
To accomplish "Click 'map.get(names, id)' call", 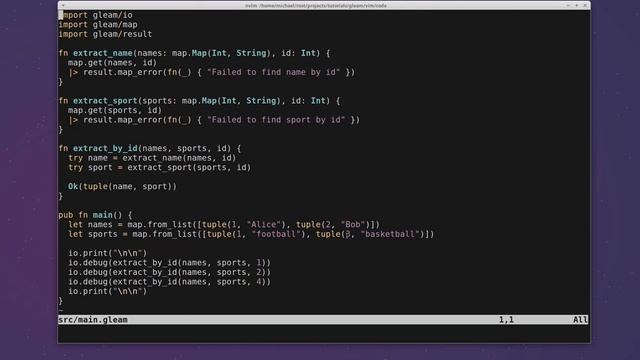I will [112, 62].
